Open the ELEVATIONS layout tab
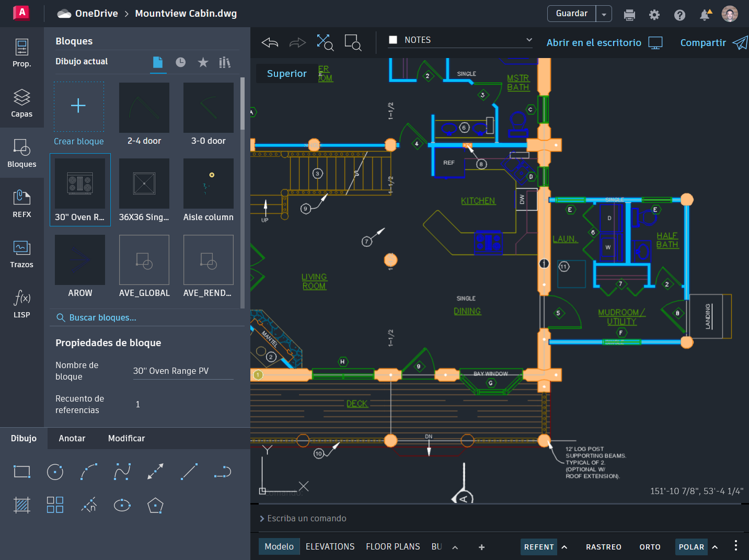Image resolution: width=749 pixels, height=560 pixels. [x=330, y=546]
